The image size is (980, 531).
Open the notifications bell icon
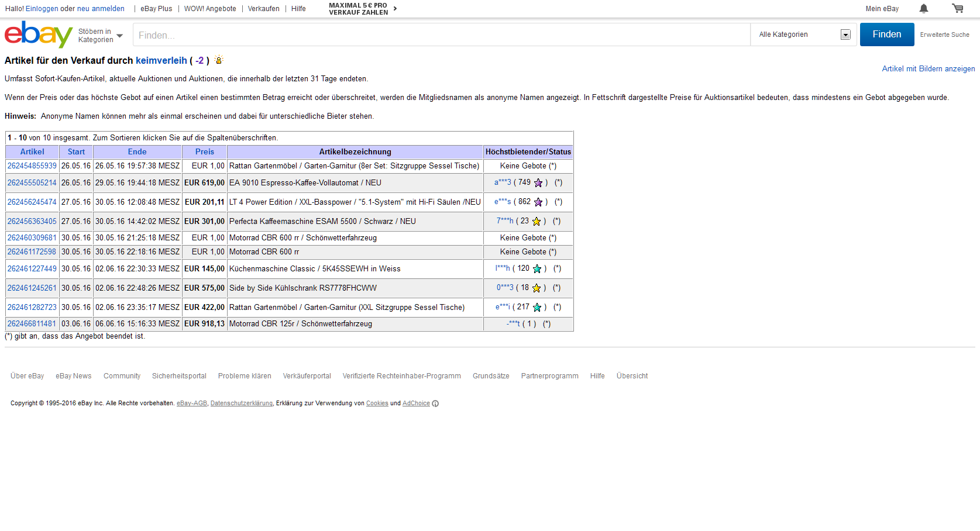pyautogui.click(x=924, y=8)
